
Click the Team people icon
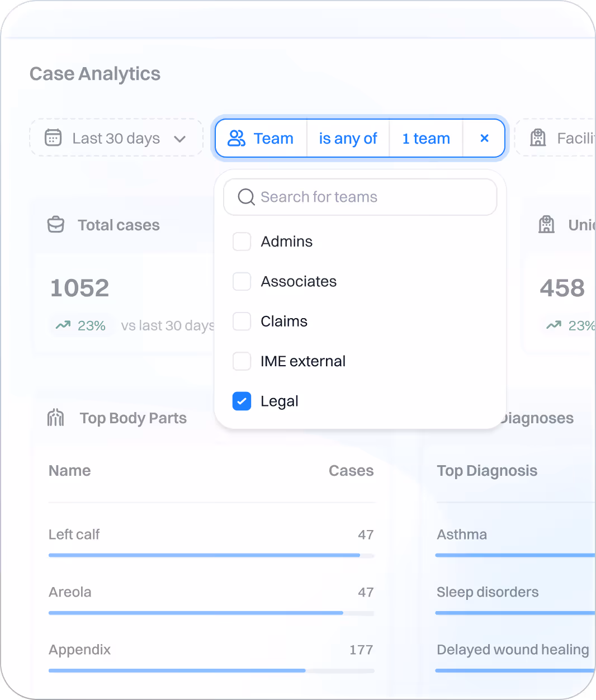click(236, 138)
